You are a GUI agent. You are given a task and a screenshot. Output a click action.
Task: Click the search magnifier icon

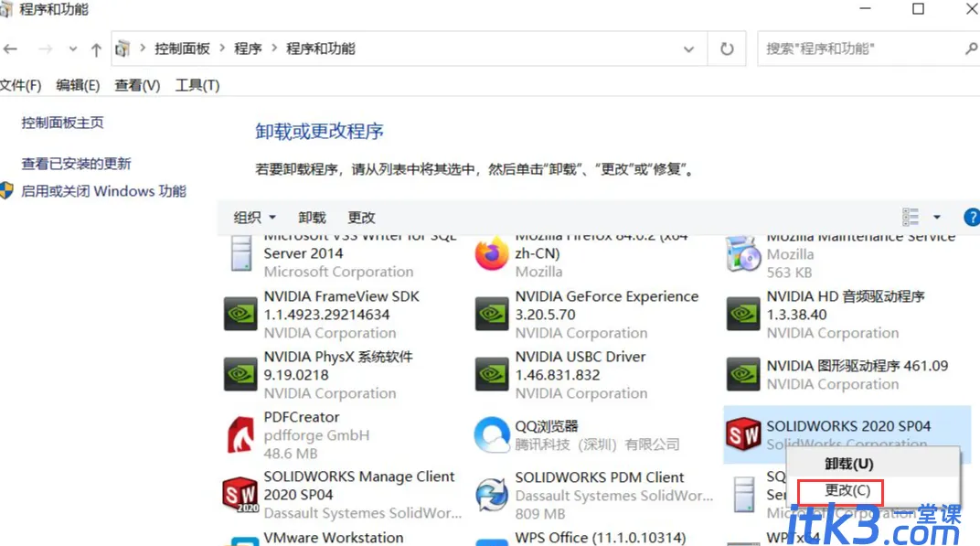click(x=971, y=48)
